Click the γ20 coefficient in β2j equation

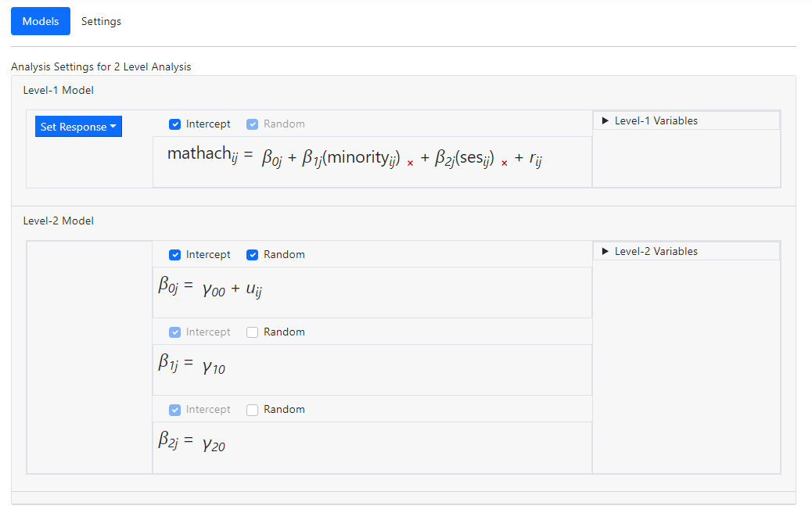pos(214,444)
